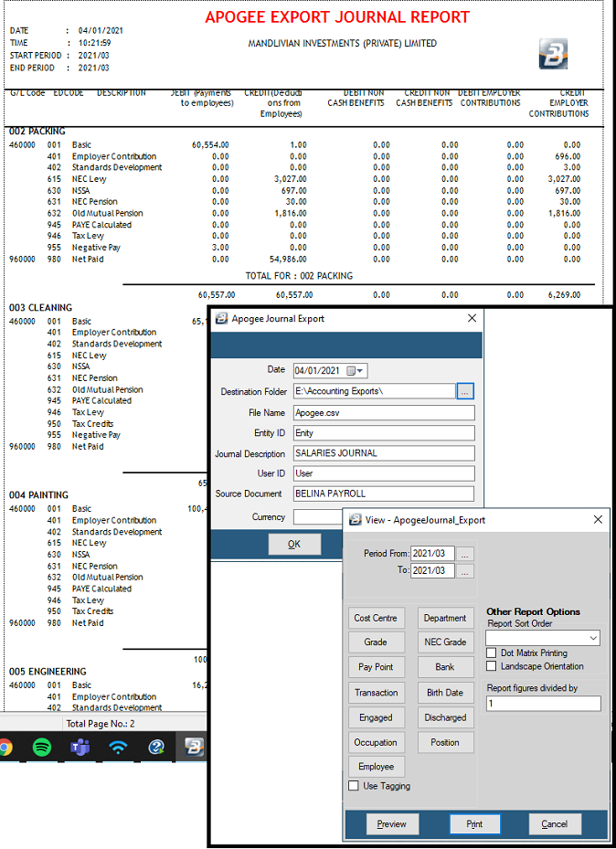Image resolution: width=616 pixels, height=849 pixels.
Task: Click OK in Apogee Journal Export
Action: (x=294, y=544)
